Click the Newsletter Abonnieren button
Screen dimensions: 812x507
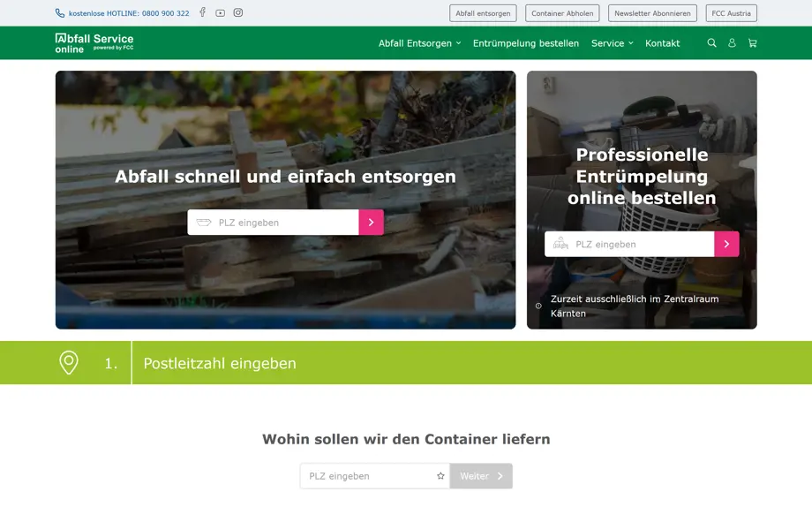652,13
